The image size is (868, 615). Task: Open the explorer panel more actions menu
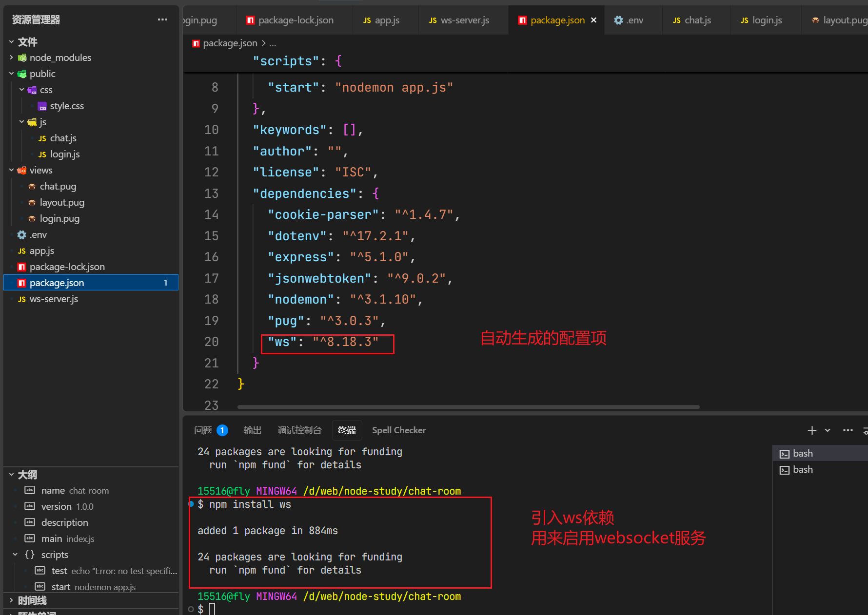[163, 19]
